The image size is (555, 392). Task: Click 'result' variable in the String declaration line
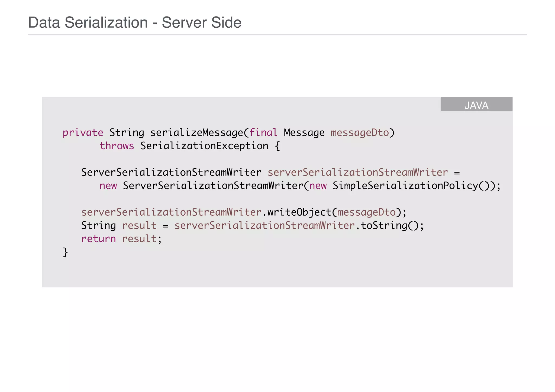pos(139,226)
